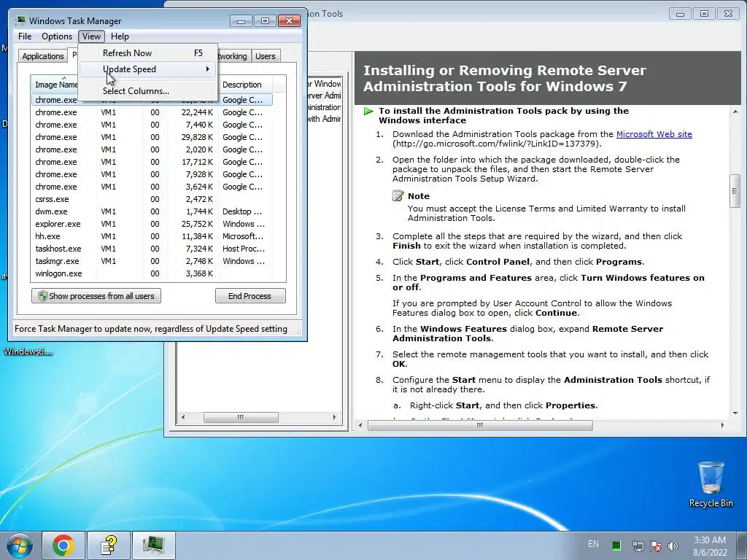The image size is (747, 560).
Task: Select chrome.exe row using 22,244 K
Action: (x=152, y=112)
